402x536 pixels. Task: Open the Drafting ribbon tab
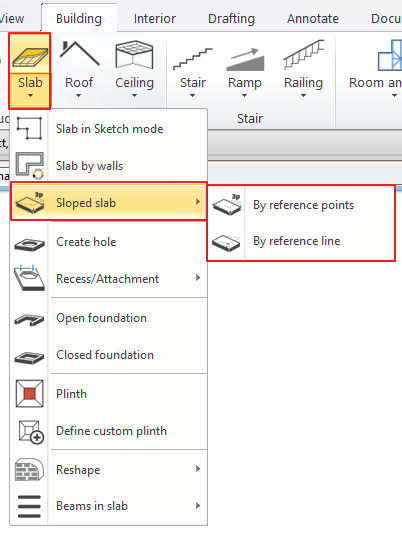pyautogui.click(x=231, y=18)
